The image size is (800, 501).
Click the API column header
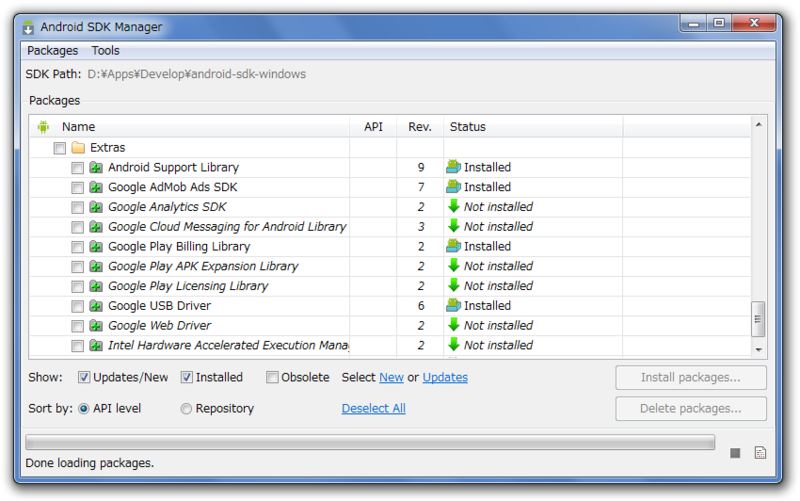373,127
